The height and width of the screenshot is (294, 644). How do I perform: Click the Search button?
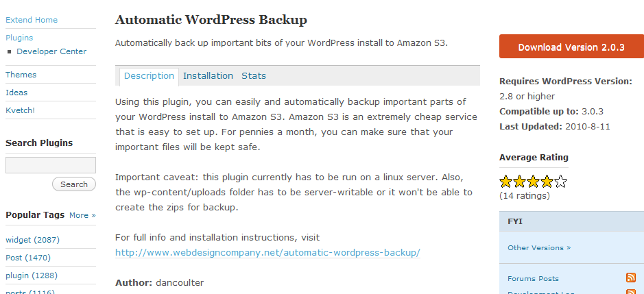[74, 184]
